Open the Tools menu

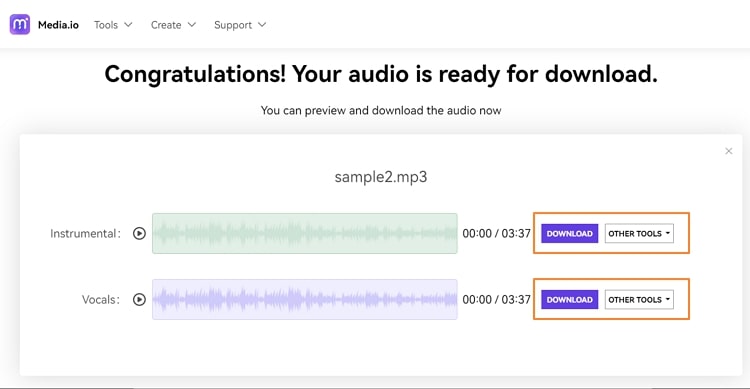pos(106,25)
